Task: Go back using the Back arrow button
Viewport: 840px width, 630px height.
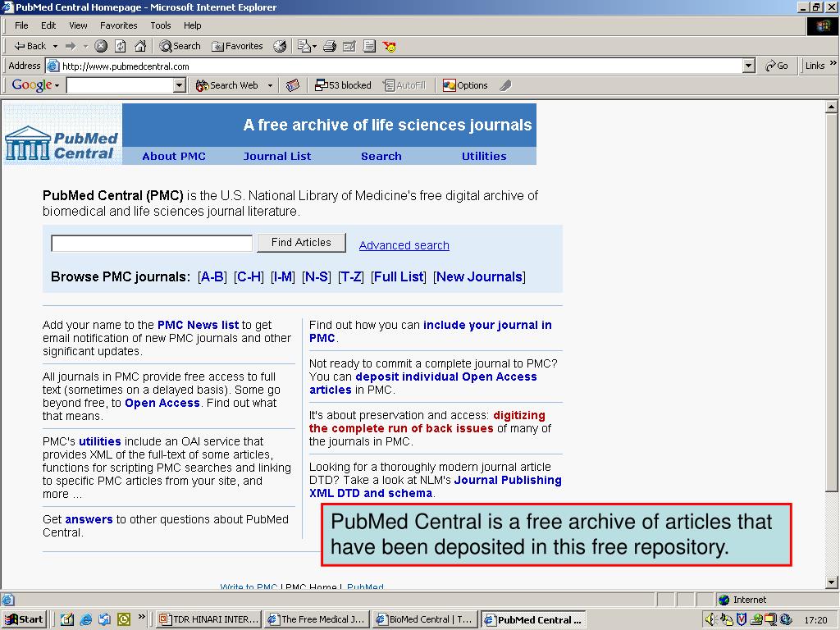Action: (x=30, y=46)
